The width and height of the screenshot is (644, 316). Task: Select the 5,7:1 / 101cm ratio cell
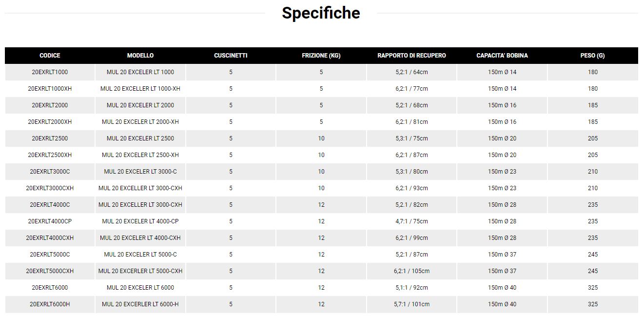(x=411, y=304)
